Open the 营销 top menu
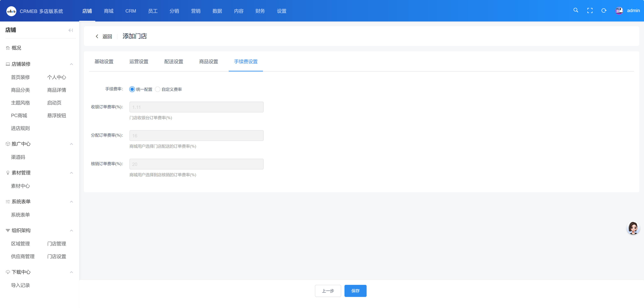This screenshot has width=644, height=308. pos(196,11)
